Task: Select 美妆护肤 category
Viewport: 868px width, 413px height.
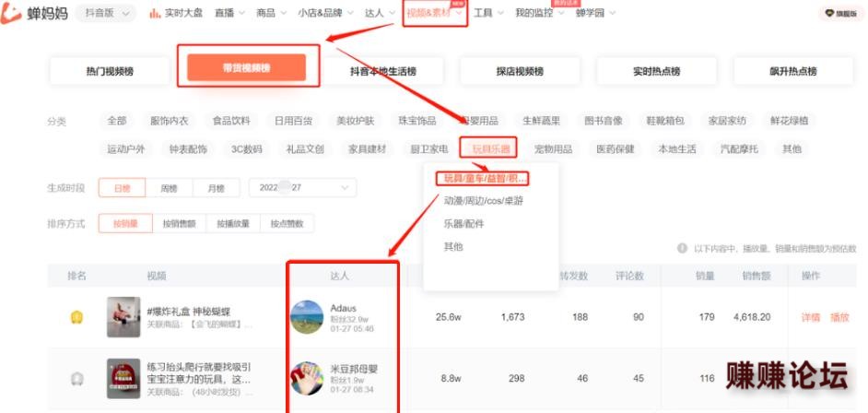Action: pos(355,121)
